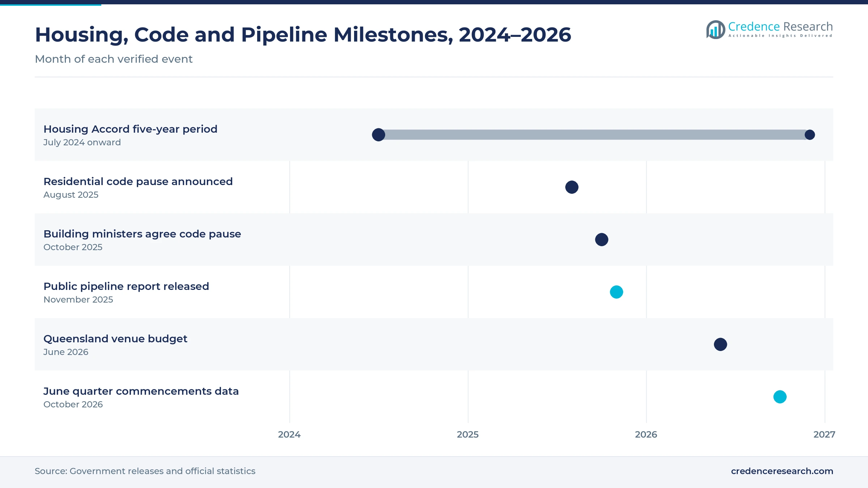868x488 pixels.
Task: Click the 'November 2025' date text
Action: [78, 300]
